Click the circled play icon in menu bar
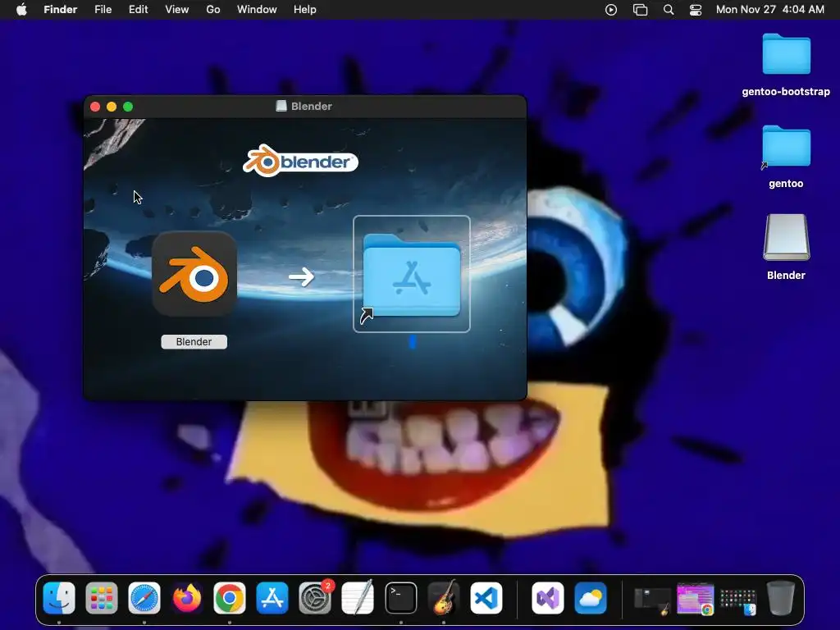The width and height of the screenshot is (840, 630). 610,10
